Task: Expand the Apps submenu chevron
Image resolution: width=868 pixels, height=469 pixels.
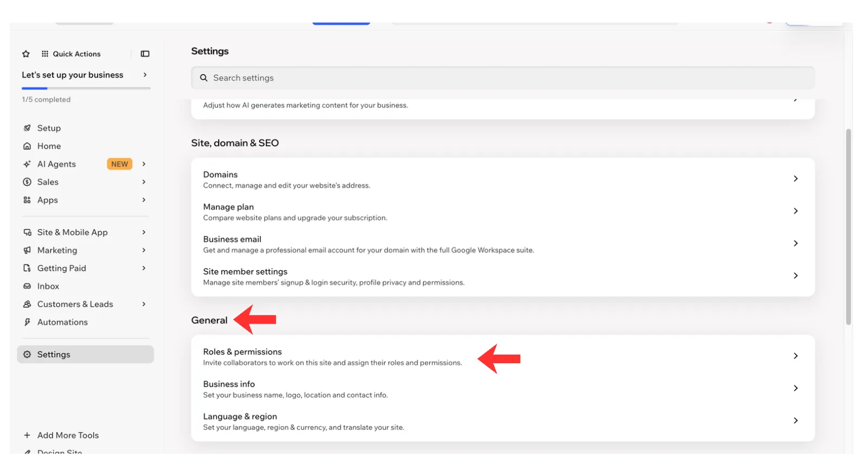Action: pyautogui.click(x=144, y=200)
